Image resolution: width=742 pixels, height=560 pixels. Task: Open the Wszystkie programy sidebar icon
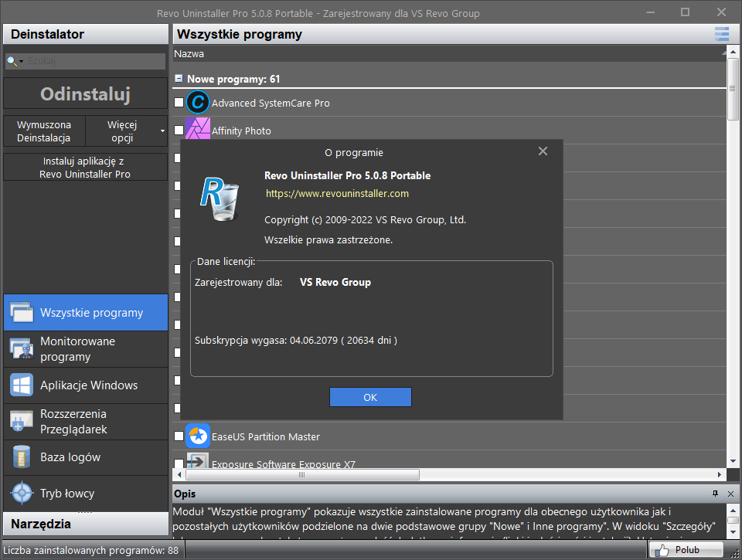coord(22,313)
